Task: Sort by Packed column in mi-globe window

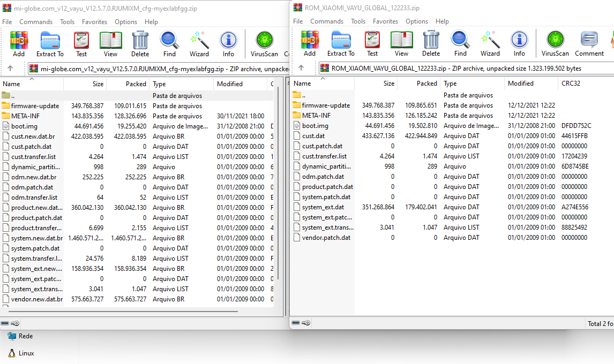Action: click(x=128, y=84)
